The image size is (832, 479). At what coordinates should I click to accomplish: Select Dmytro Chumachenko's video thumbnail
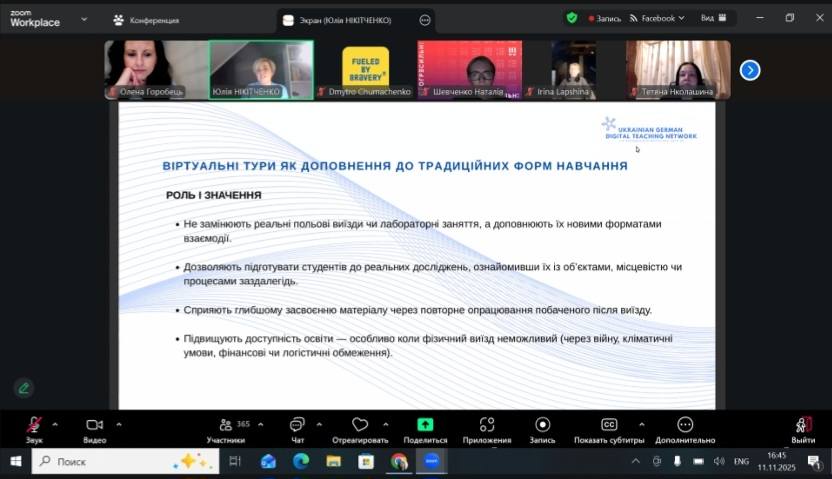pos(365,70)
